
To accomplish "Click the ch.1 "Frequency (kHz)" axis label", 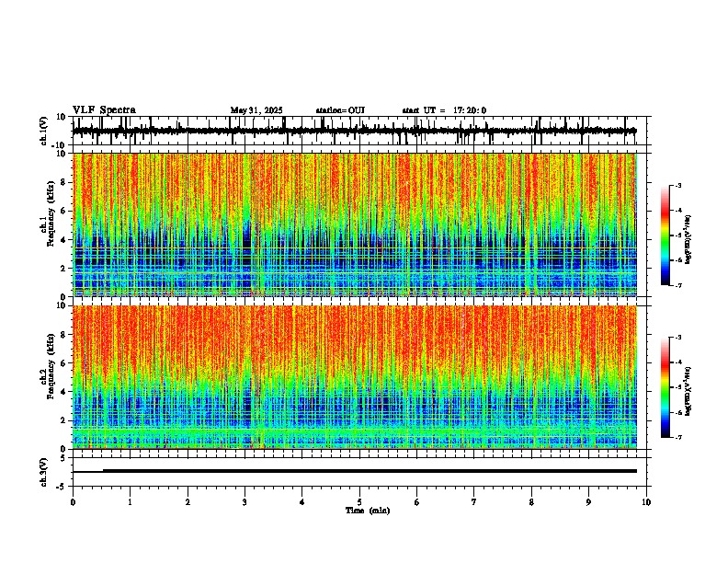I will [x=51, y=214].
